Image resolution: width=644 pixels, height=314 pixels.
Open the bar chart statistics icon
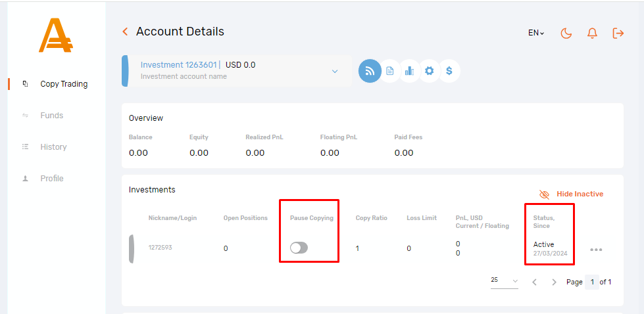[409, 71]
